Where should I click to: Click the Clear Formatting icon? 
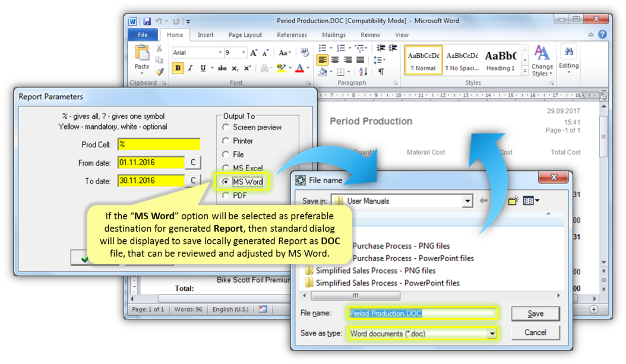point(305,52)
